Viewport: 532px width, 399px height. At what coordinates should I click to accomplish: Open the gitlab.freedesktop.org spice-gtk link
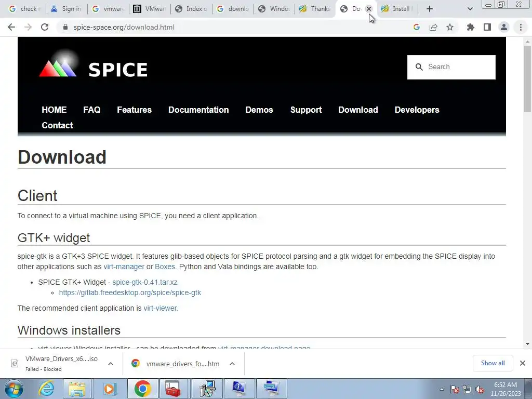pos(130,292)
